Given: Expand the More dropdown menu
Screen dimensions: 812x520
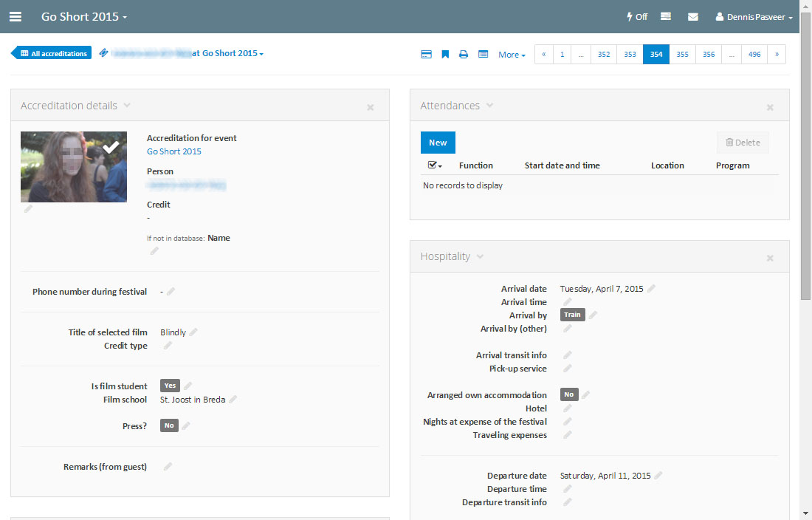Looking at the screenshot, I should (x=512, y=55).
